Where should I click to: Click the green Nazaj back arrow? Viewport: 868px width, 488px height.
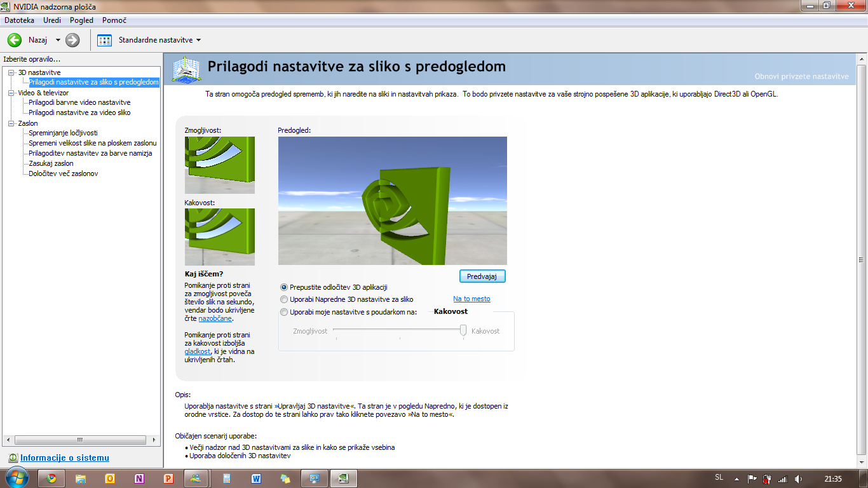pos(15,40)
